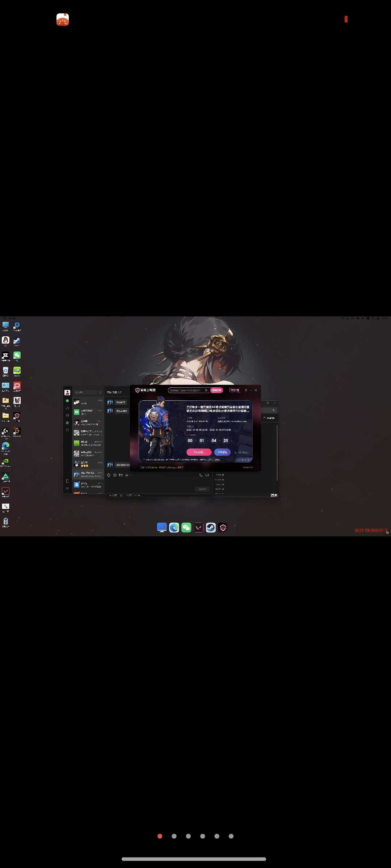Click the pink button below the countdown

pyautogui.click(x=199, y=452)
